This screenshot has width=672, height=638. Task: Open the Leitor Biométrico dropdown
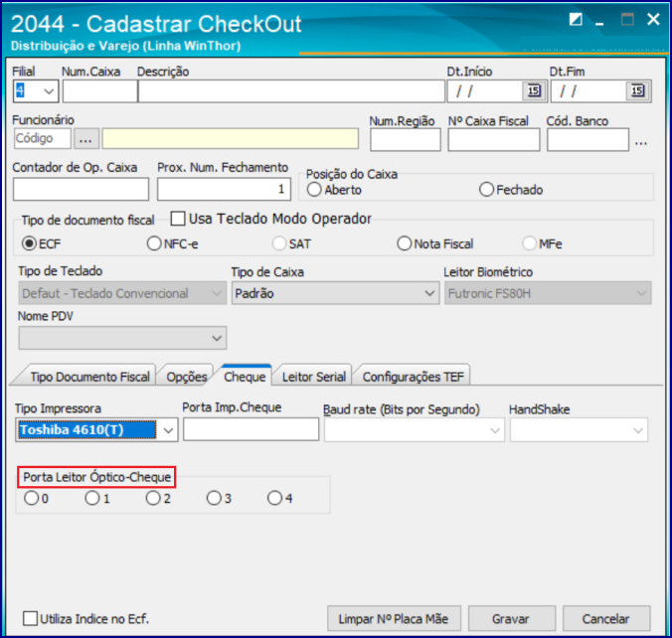tap(641, 293)
